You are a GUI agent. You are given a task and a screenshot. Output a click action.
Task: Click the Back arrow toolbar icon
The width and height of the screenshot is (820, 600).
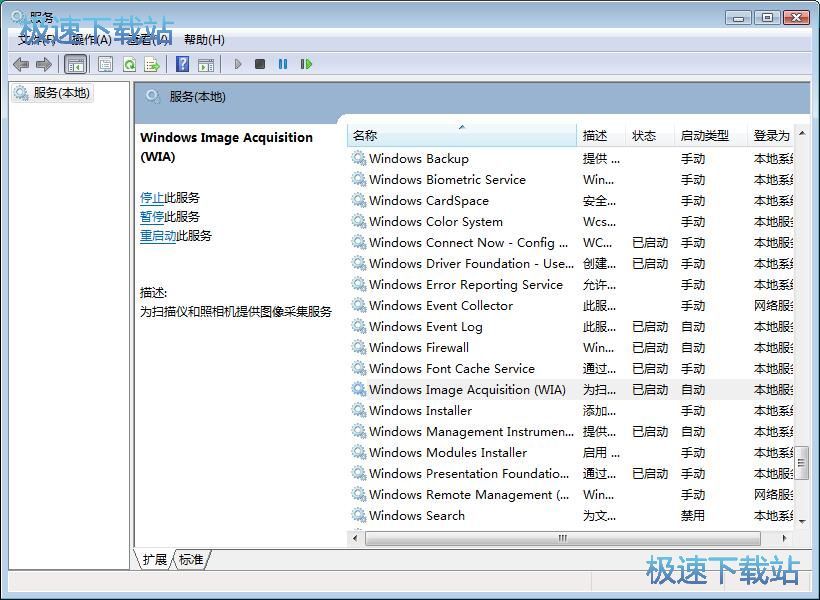[21, 64]
